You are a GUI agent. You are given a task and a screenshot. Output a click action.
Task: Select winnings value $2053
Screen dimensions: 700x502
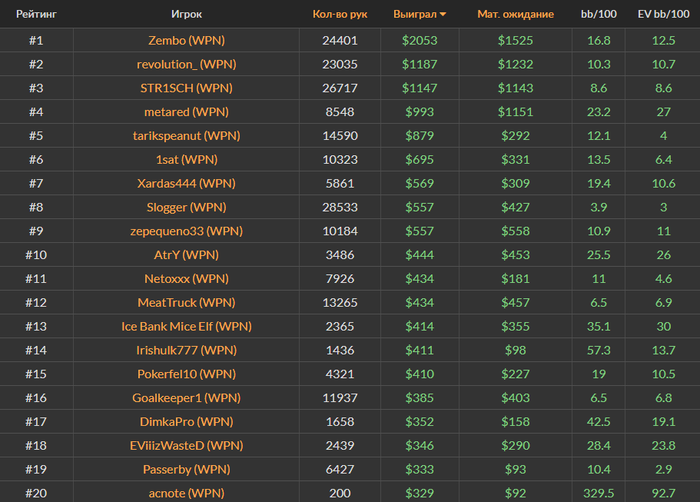click(x=420, y=41)
